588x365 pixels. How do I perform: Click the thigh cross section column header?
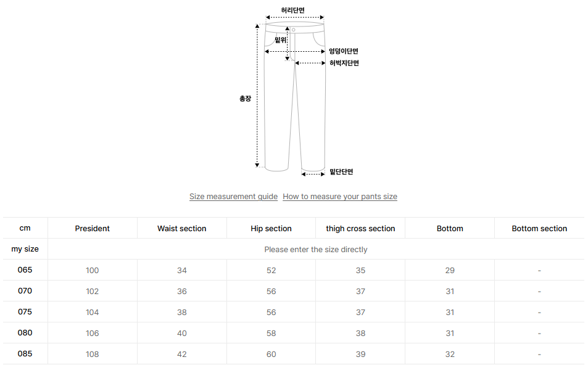(360, 229)
